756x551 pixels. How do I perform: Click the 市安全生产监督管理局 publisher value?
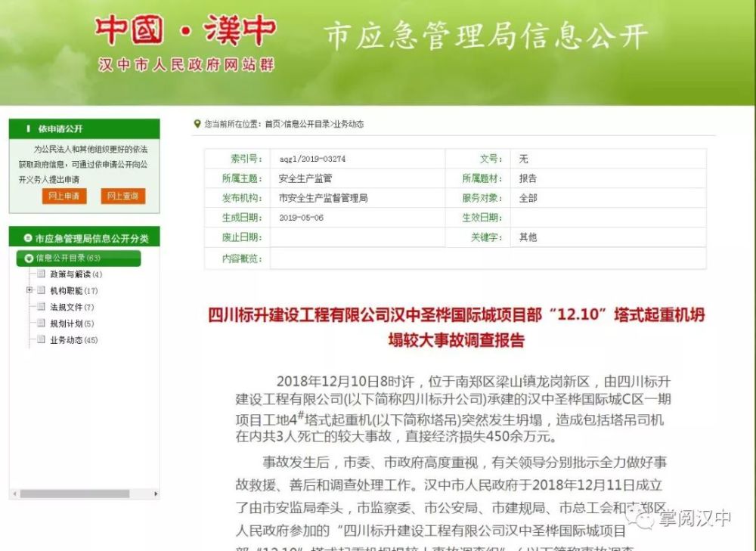[x=323, y=198]
